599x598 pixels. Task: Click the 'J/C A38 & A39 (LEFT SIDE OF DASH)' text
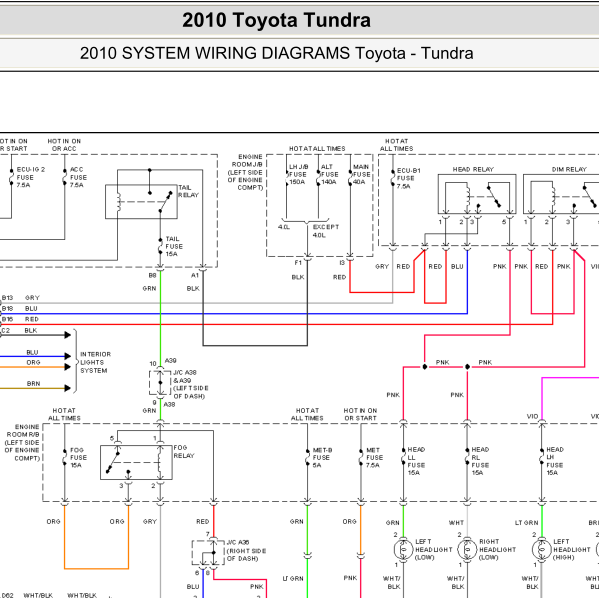[x=191, y=384]
